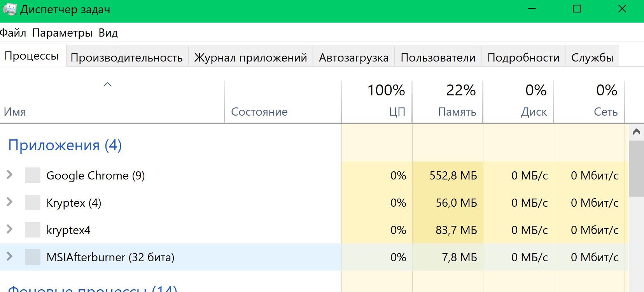
Task: Click Chrome memory value 552,8 МБ
Action: coord(453,176)
